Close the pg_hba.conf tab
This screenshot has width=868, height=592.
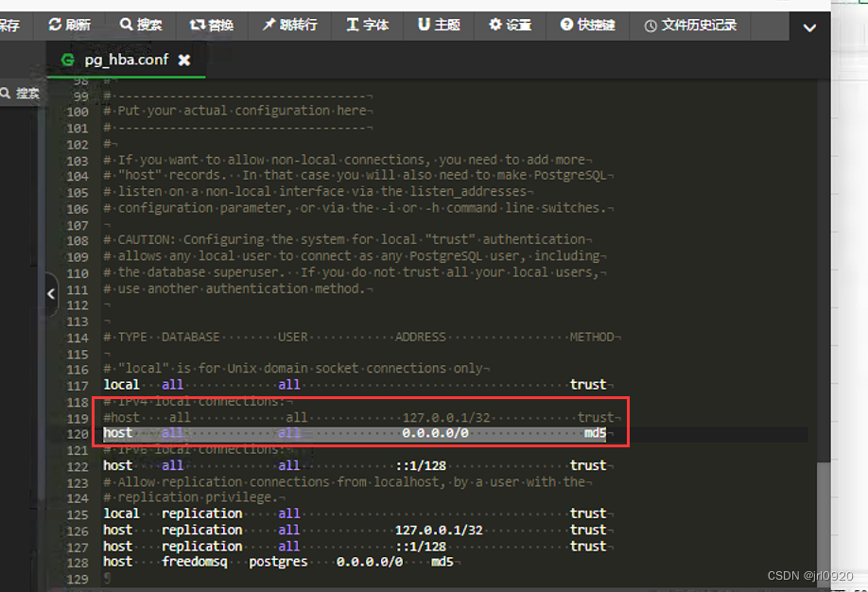(x=184, y=58)
